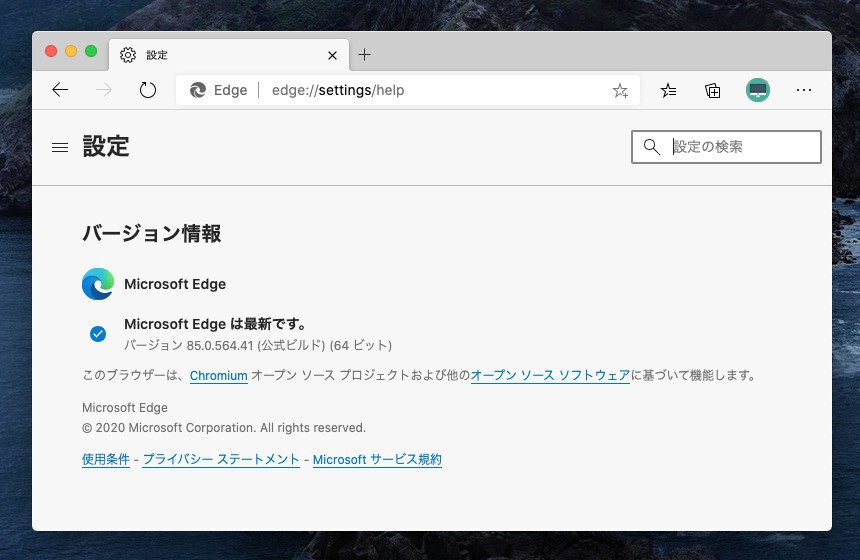This screenshot has width=860, height=560.
Task: Open the プライバシー ステートメント link
Action: click(x=221, y=459)
